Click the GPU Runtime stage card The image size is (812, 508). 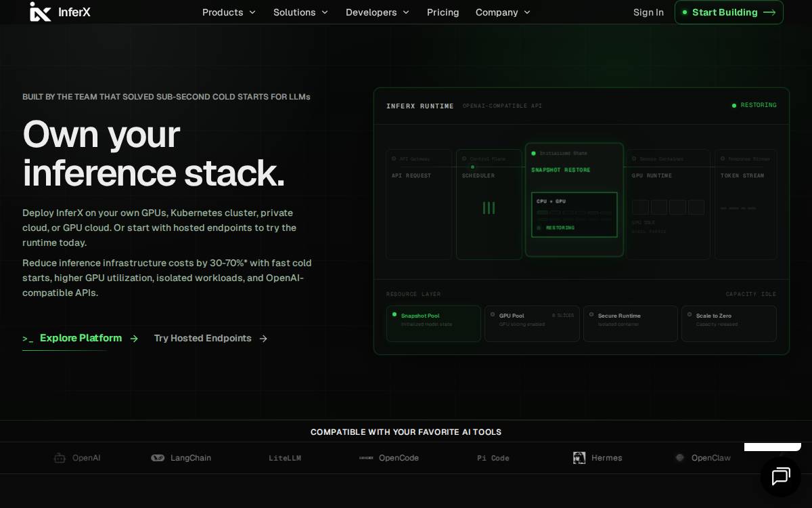click(x=669, y=205)
